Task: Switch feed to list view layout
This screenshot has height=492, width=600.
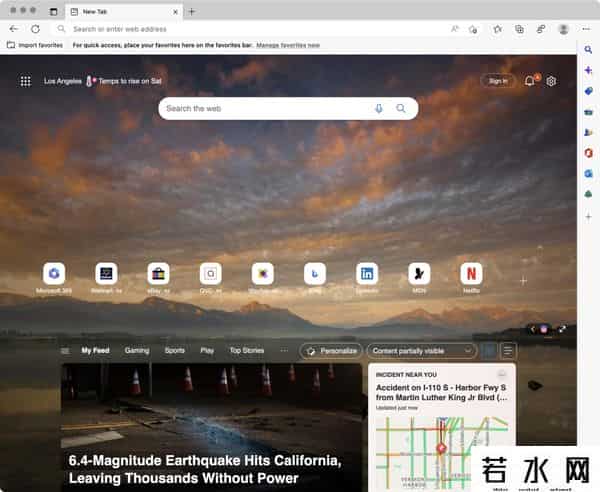Action: pyautogui.click(x=508, y=351)
